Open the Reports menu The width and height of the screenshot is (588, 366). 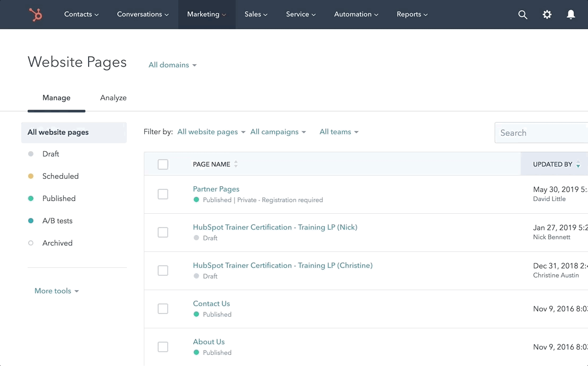click(412, 14)
